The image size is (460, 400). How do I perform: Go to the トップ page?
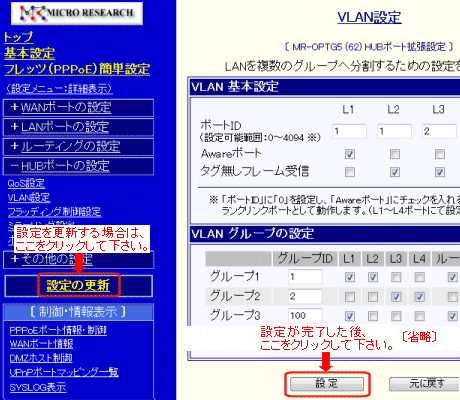click(18, 37)
